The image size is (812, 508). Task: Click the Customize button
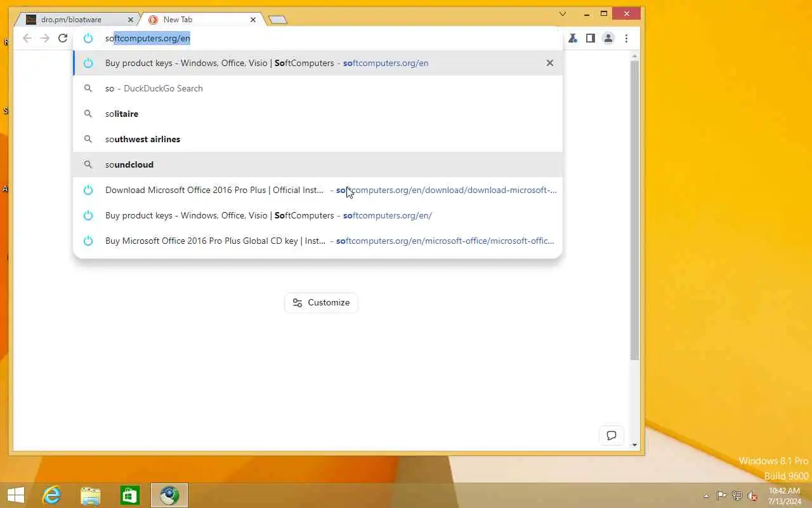click(x=321, y=302)
